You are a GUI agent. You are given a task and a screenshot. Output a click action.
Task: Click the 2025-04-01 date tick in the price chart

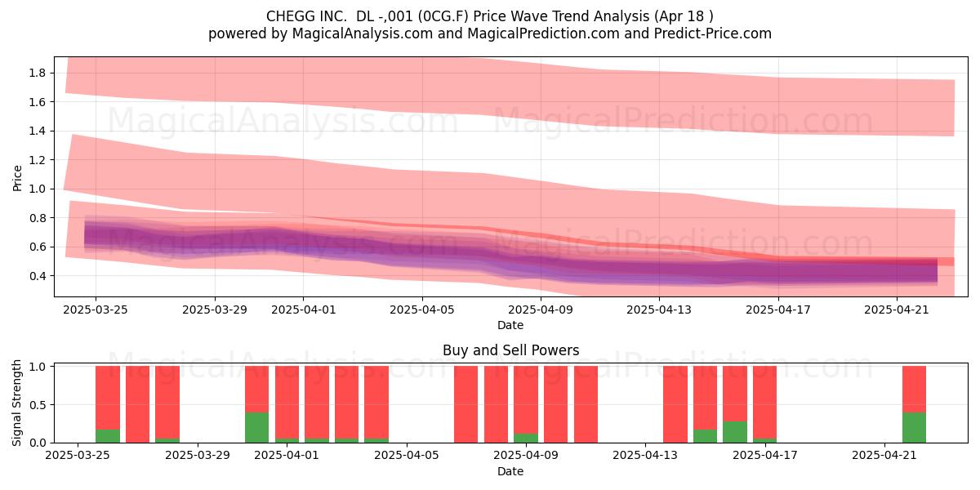pos(304,310)
